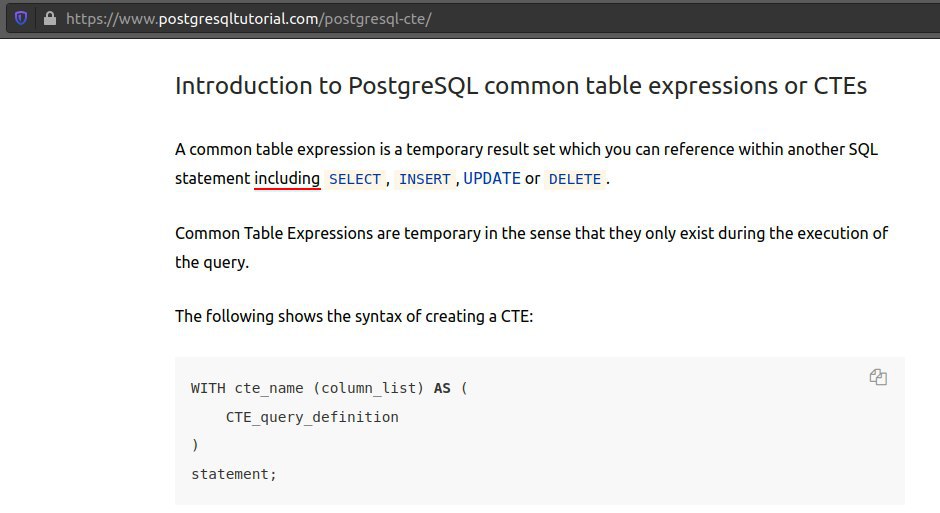Screen dimensions: 940x513
Task: Open the UPDATE link
Action: click(x=492, y=179)
